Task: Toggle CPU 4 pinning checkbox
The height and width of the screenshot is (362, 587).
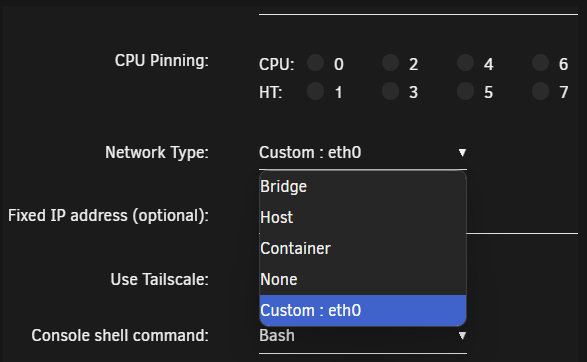Action: coord(465,63)
